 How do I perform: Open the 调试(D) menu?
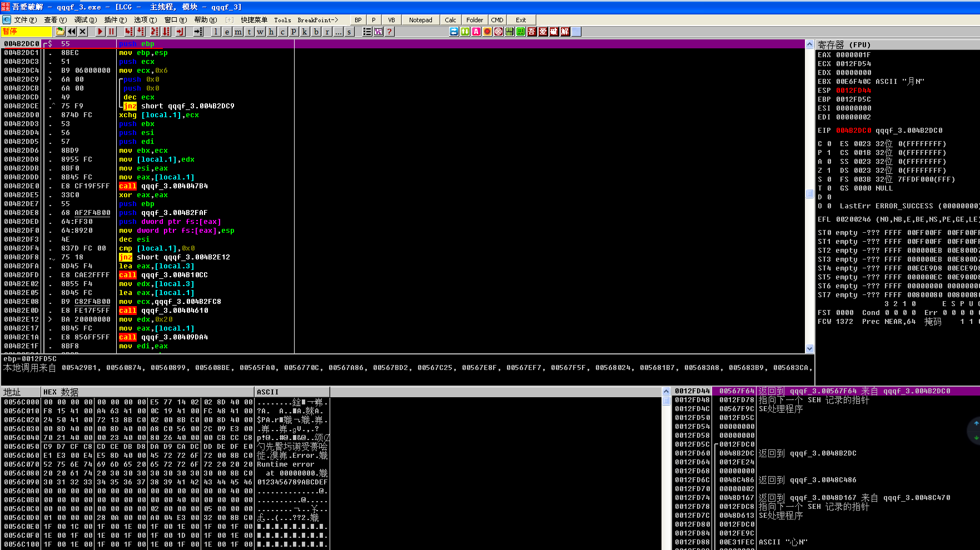coord(85,20)
